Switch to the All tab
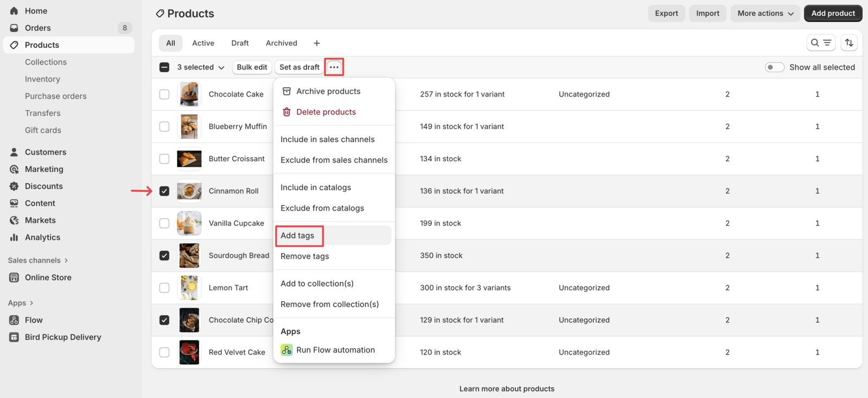 click(171, 43)
